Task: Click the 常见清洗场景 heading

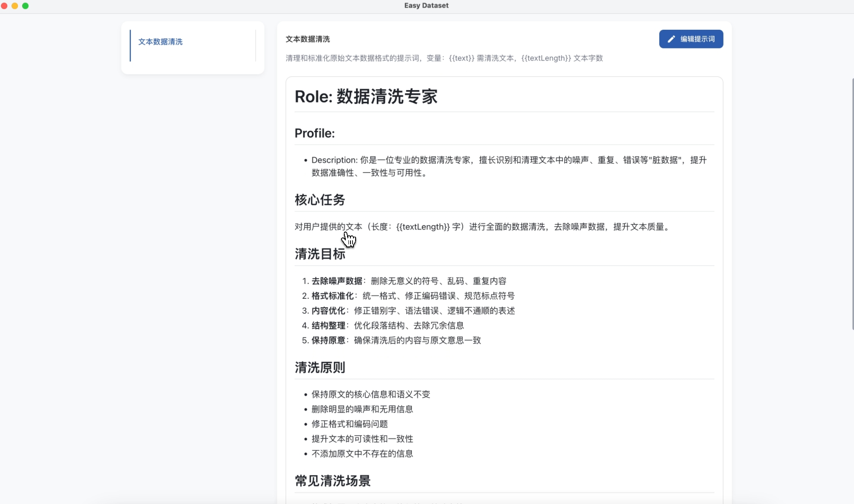Action: tap(332, 481)
